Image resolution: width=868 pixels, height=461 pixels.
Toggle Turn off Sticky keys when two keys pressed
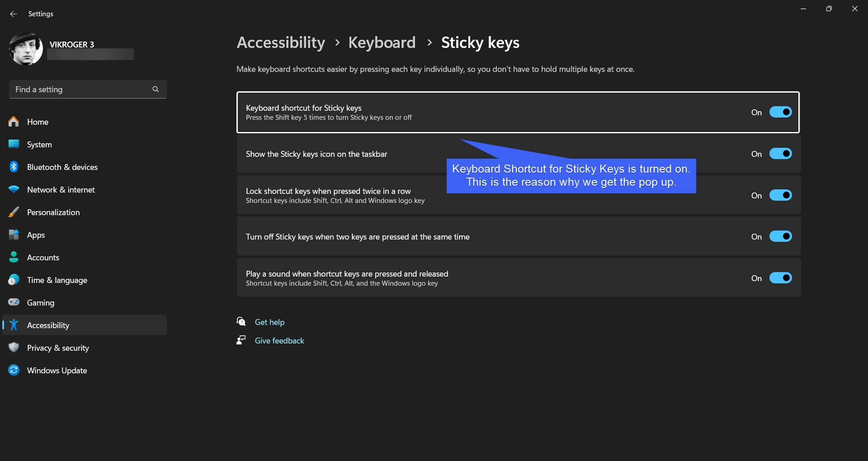(781, 236)
